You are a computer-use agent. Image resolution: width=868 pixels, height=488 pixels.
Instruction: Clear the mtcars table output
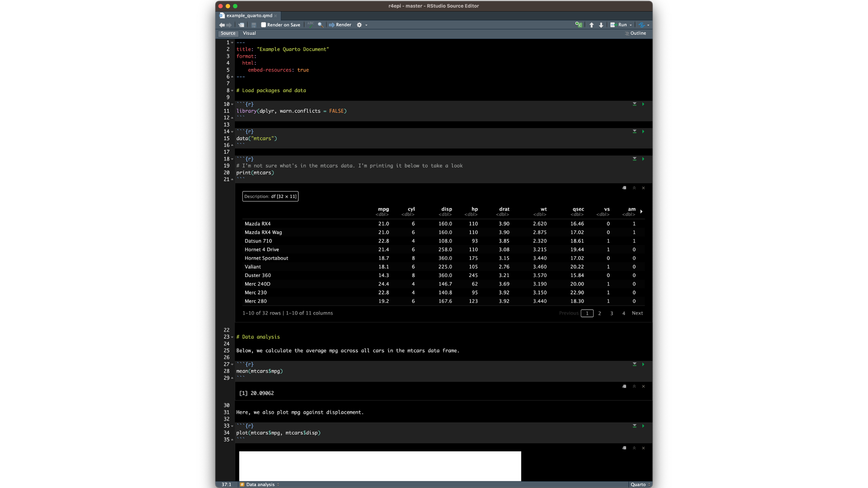643,188
